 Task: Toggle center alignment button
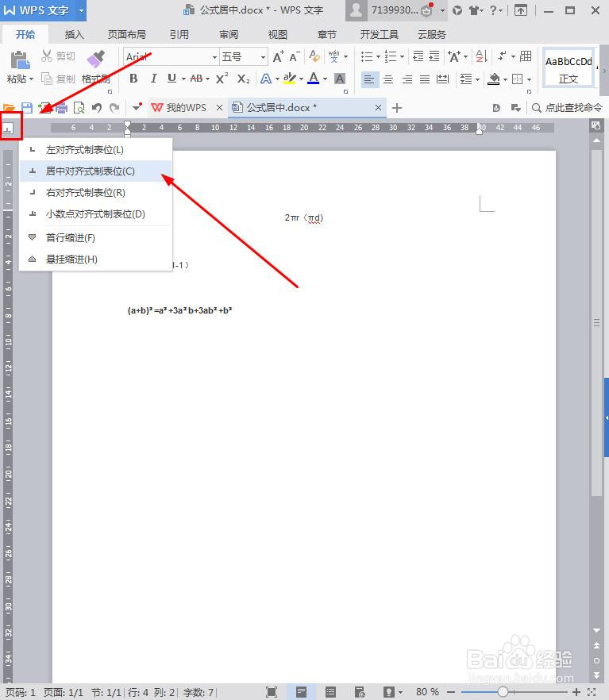point(388,79)
